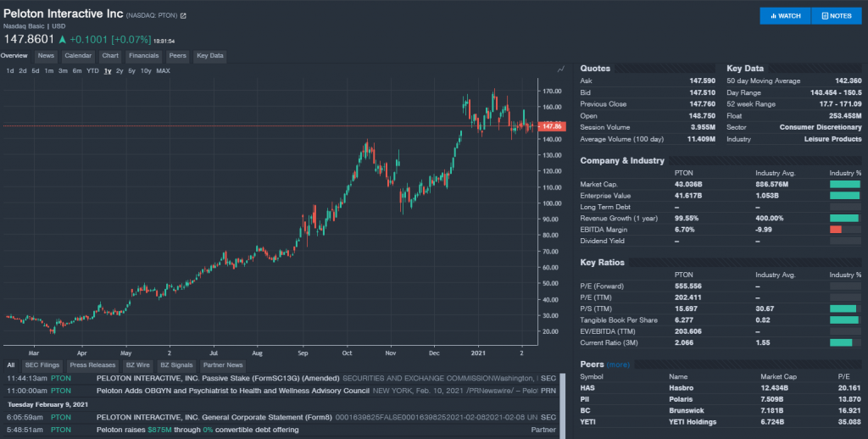Image resolution: width=868 pixels, height=439 pixels.
Task: Select the MAX chart range
Action: point(164,71)
